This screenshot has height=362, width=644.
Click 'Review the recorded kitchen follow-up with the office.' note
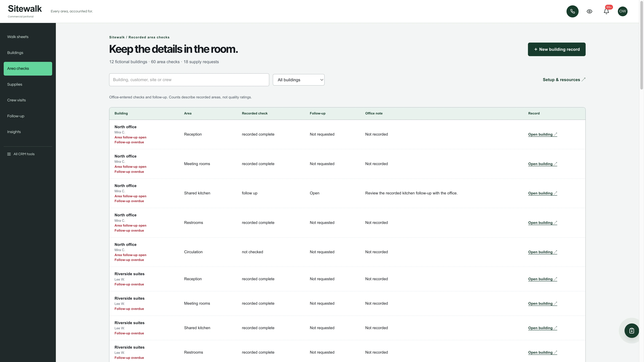(411, 193)
